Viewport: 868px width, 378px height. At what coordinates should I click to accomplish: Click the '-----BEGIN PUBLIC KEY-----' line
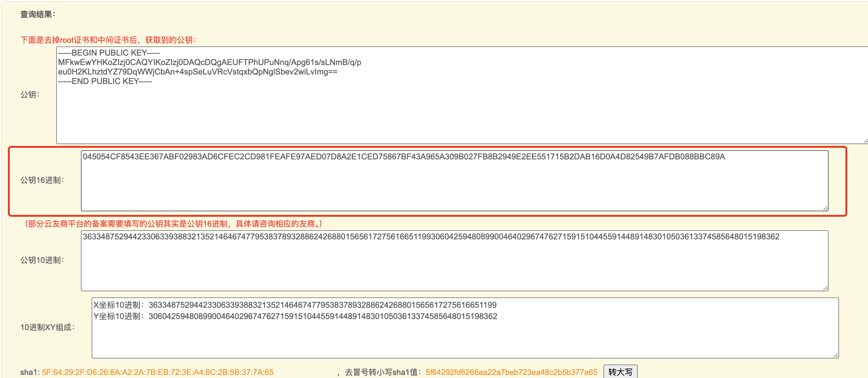[109, 53]
